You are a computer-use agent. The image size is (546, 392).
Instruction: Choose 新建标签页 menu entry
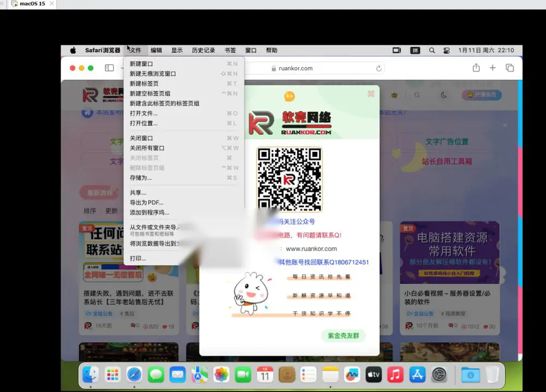(x=184, y=84)
